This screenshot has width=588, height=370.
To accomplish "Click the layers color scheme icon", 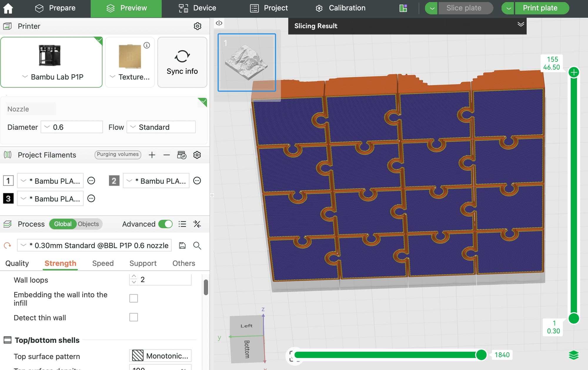I will tap(574, 355).
